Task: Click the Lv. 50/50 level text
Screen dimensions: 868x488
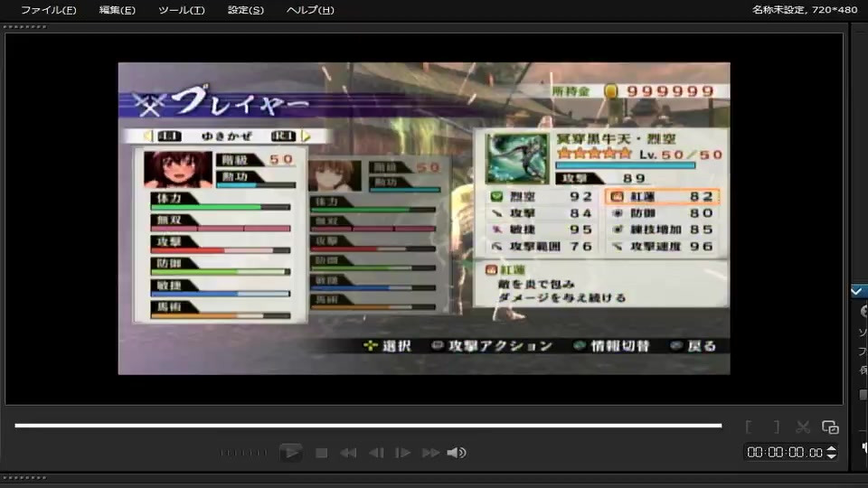Action: coord(681,155)
